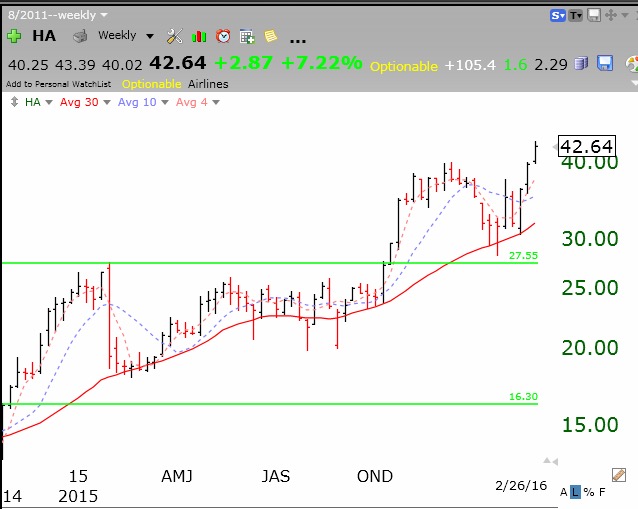Click the 42.64 price label on the price axis
Viewport: 638px width, 509px height.
point(586,146)
